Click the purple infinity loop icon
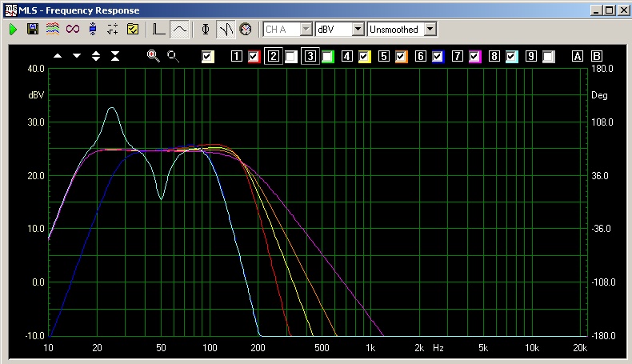Viewport: 632px width, 364px height. 73,29
